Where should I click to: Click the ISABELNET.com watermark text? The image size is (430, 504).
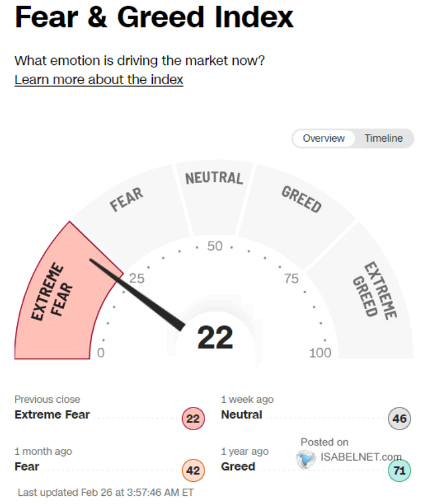point(361,457)
